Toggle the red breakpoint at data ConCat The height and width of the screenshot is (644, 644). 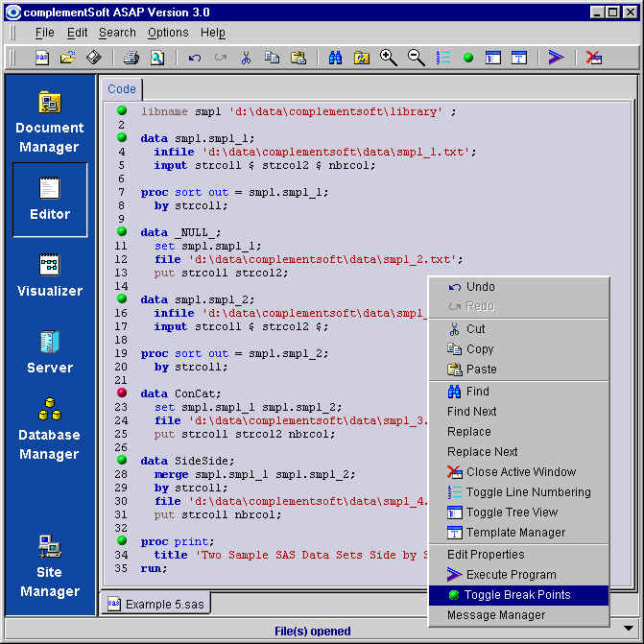tap(122, 393)
